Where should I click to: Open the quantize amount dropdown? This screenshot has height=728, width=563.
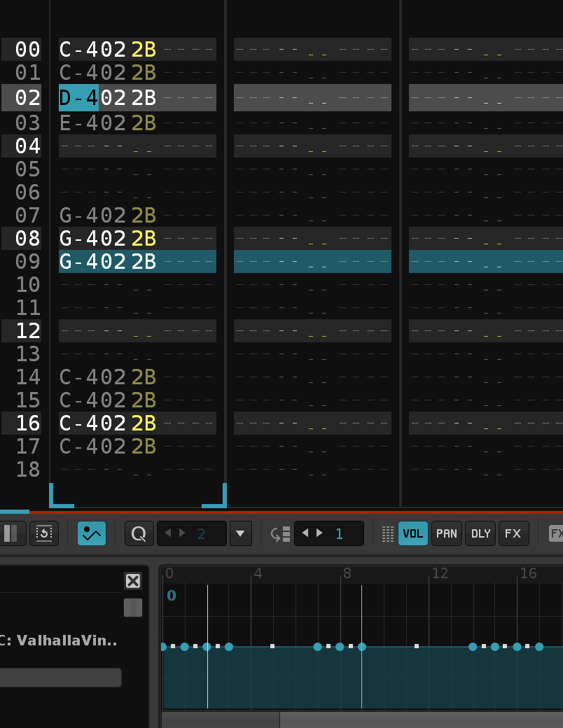click(240, 533)
